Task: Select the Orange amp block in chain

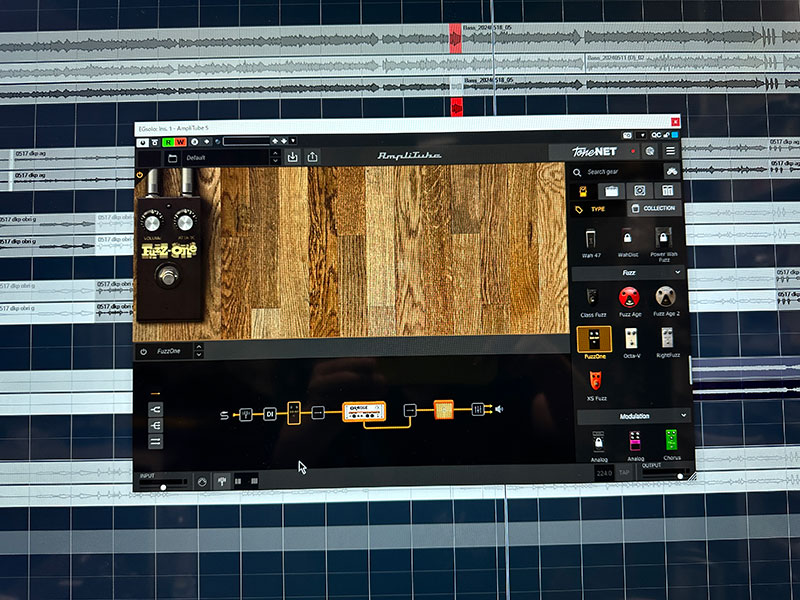Action: [364, 411]
